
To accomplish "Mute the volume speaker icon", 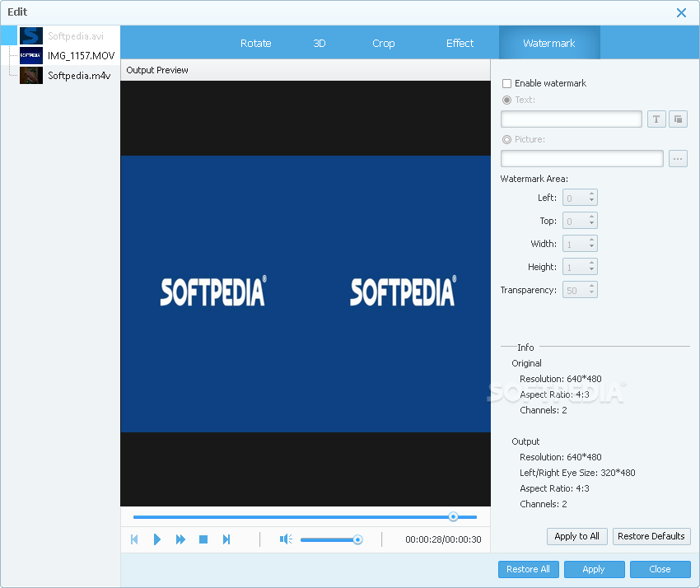I will (x=286, y=539).
